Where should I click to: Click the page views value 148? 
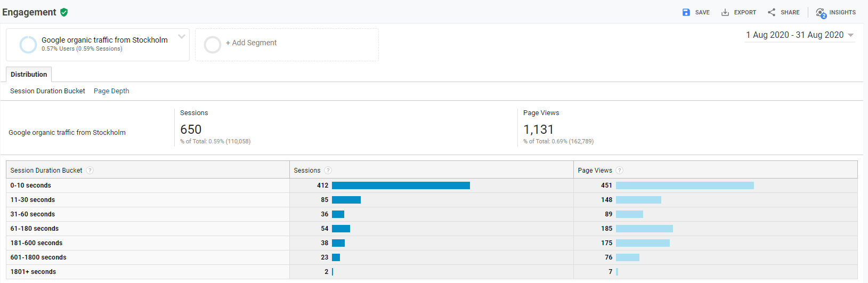pos(606,200)
